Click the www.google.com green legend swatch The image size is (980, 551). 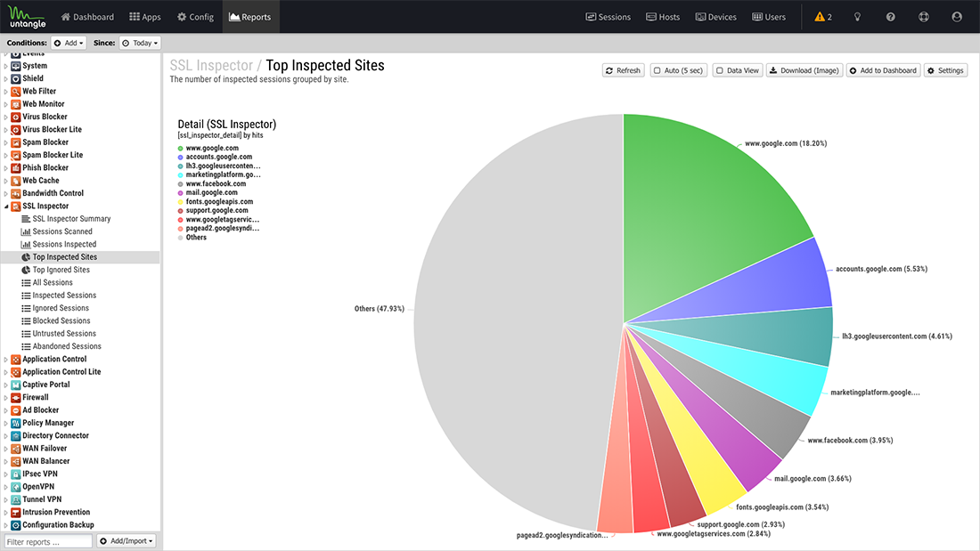181,149
